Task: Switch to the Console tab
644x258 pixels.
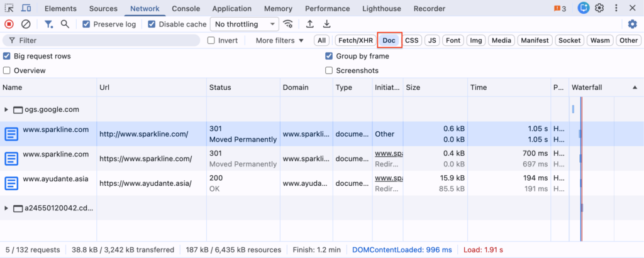Action: point(186,9)
